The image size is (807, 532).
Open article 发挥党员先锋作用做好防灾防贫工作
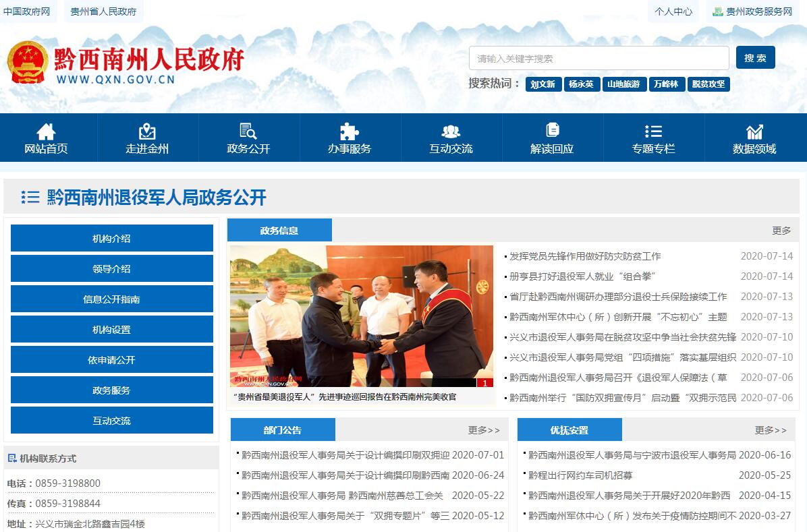pos(585,256)
